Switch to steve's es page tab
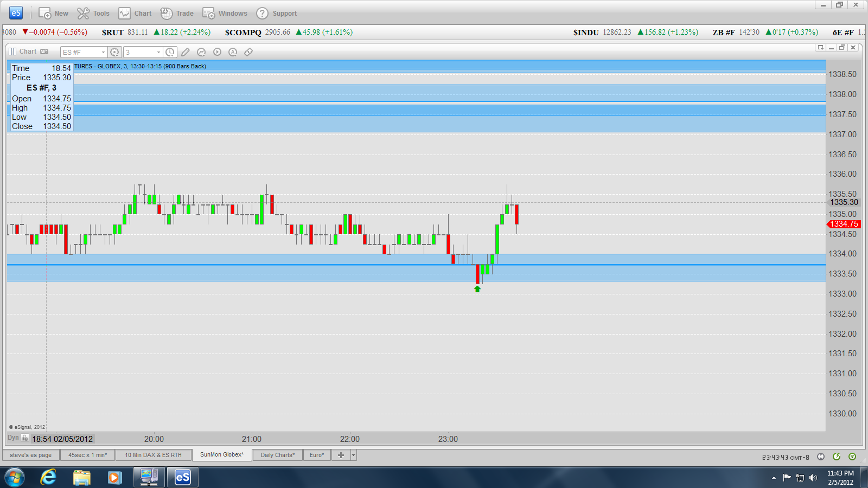This screenshot has height=488, width=868. pos(31,455)
